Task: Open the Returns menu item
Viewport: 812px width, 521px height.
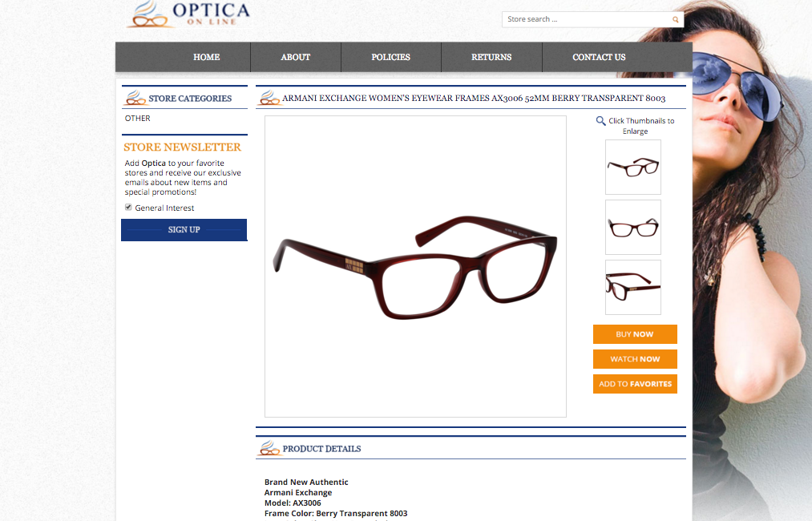Action: point(491,57)
